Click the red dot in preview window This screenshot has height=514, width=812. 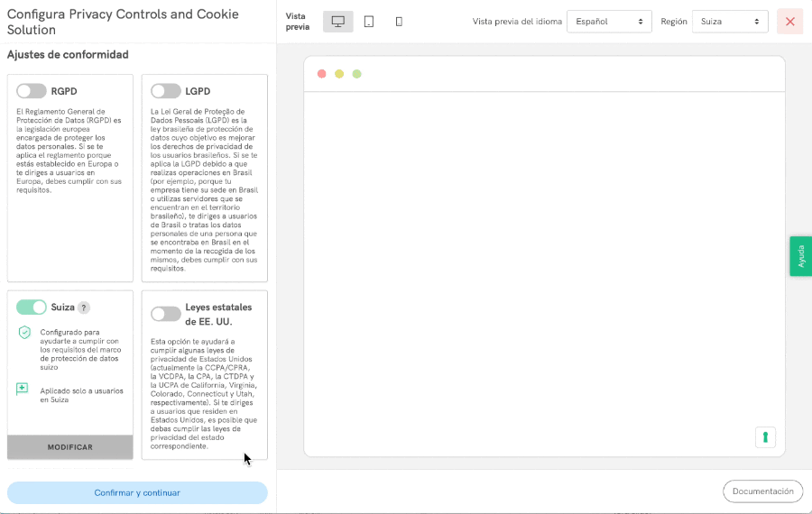point(322,74)
